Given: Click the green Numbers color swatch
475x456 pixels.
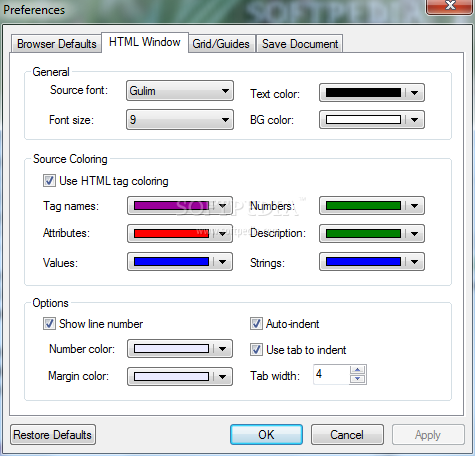Looking at the screenshot, I should pyautogui.click(x=363, y=206).
